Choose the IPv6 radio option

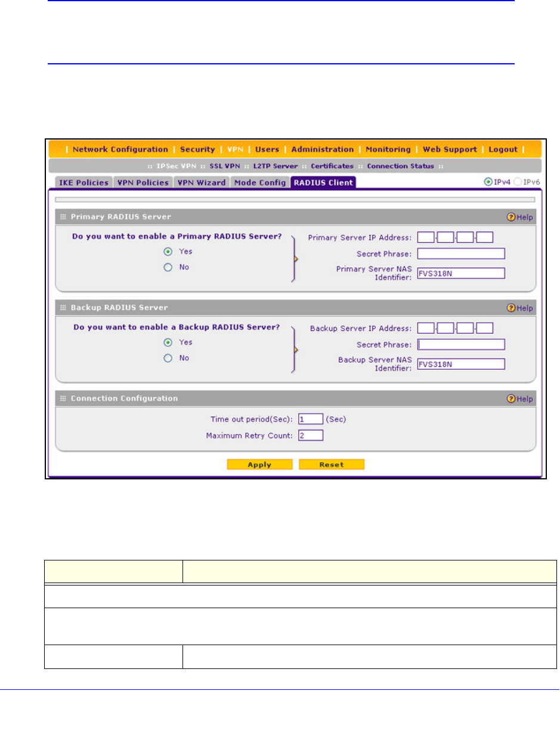click(x=518, y=182)
